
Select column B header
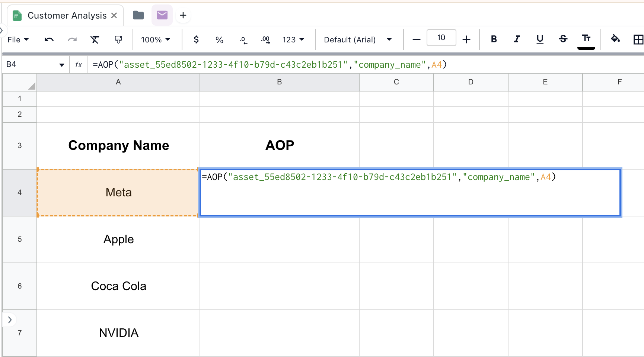(280, 82)
